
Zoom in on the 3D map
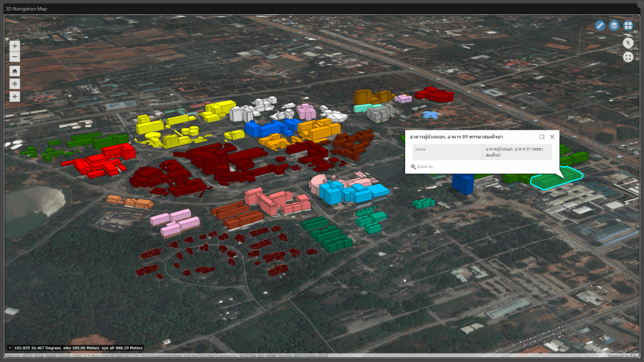pyautogui.click(x=14, y=46)
